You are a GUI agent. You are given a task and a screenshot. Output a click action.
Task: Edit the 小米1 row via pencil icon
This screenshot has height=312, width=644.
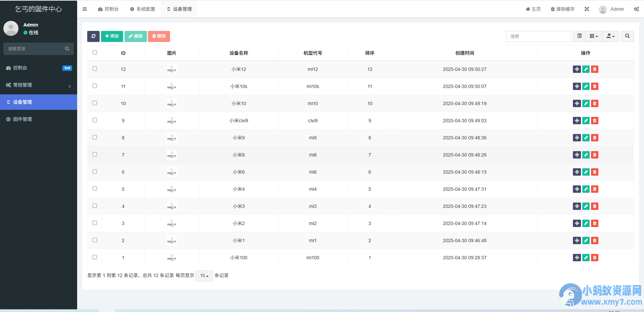(586, 240)
